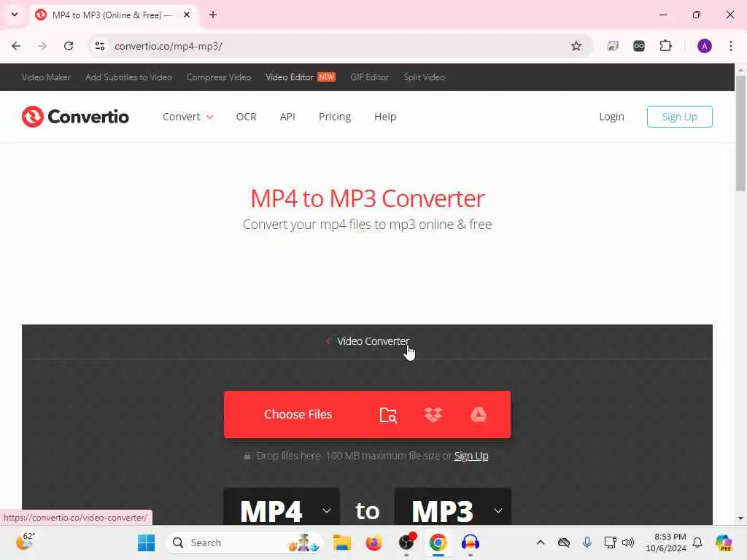Close the MP4 to MP3 tab
Screen dimensions: 747x560
[x=187, y=15]
